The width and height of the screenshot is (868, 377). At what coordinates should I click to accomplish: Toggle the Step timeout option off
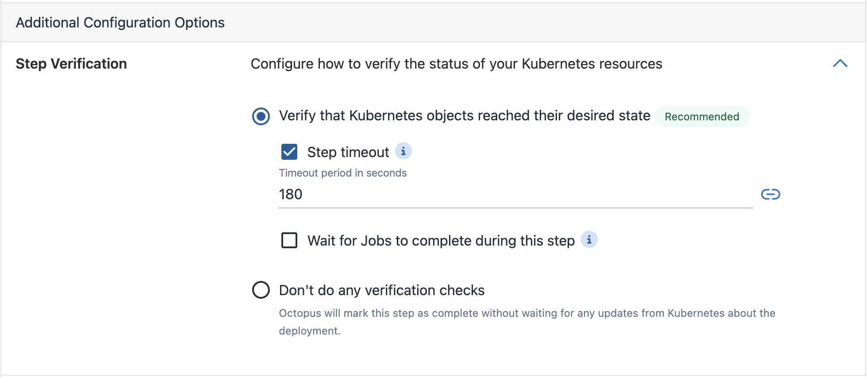pos(290,151)
